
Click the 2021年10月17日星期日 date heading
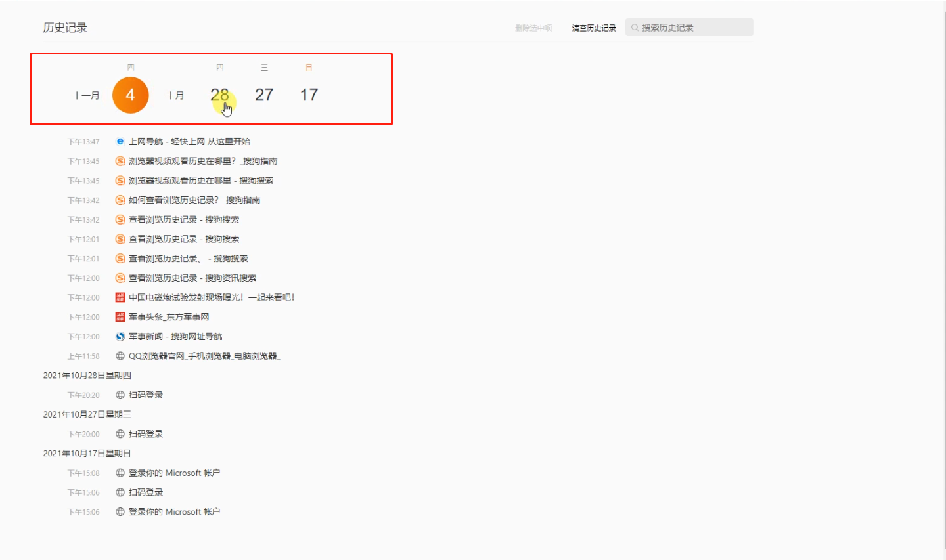87,454
